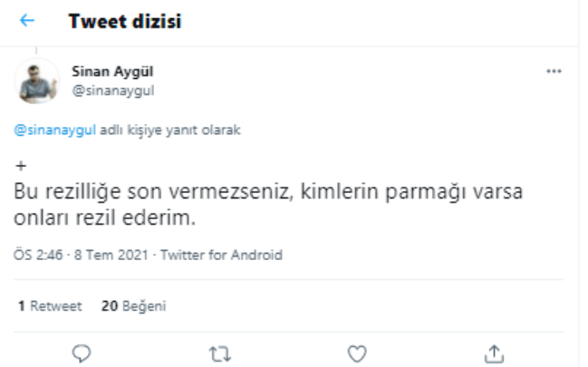Open the three-dot more options menu
This screenshot has width=588, height=367.
tap(554, 72)
